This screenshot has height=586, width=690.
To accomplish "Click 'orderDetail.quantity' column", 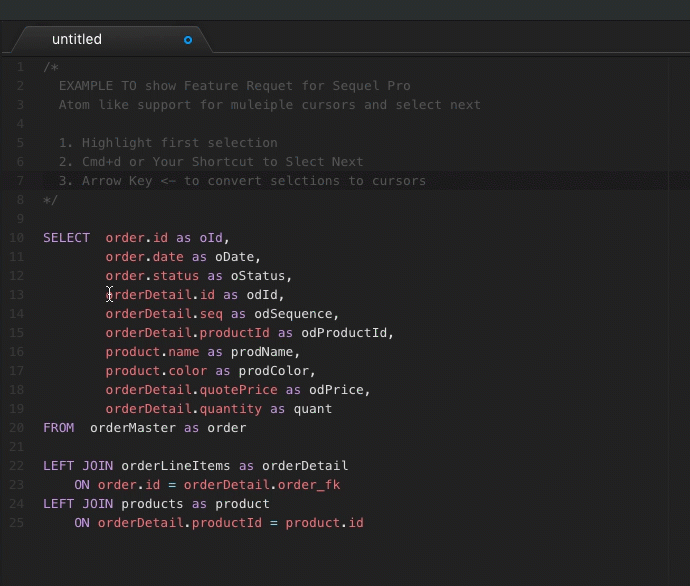I will 184,409.
